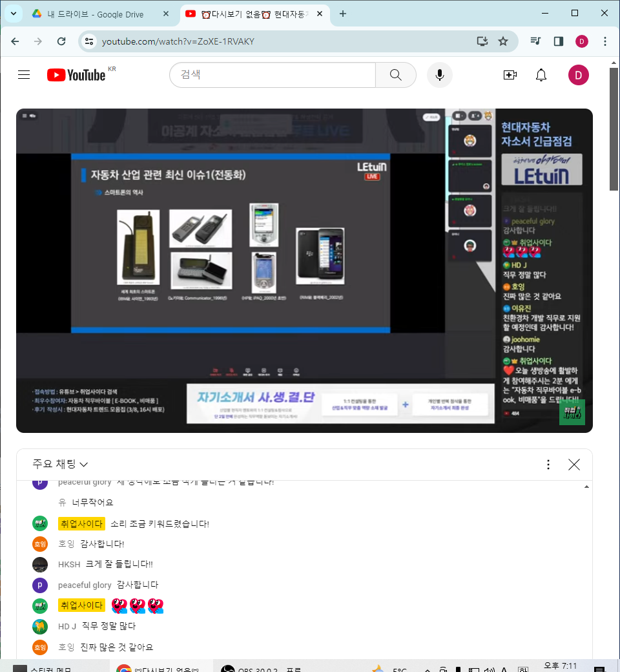Select chat message 직무 정말 많다

pyautogui.click(x=108, y=626)
